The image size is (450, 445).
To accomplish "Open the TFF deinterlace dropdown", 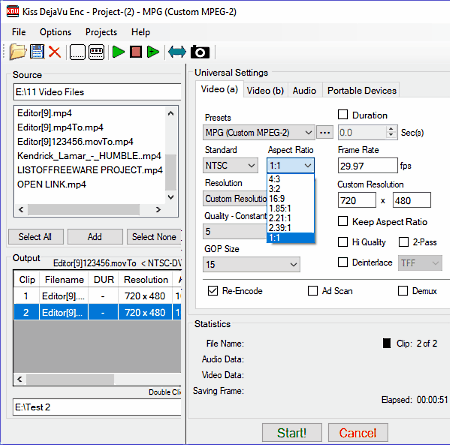I will pos(420,263).
